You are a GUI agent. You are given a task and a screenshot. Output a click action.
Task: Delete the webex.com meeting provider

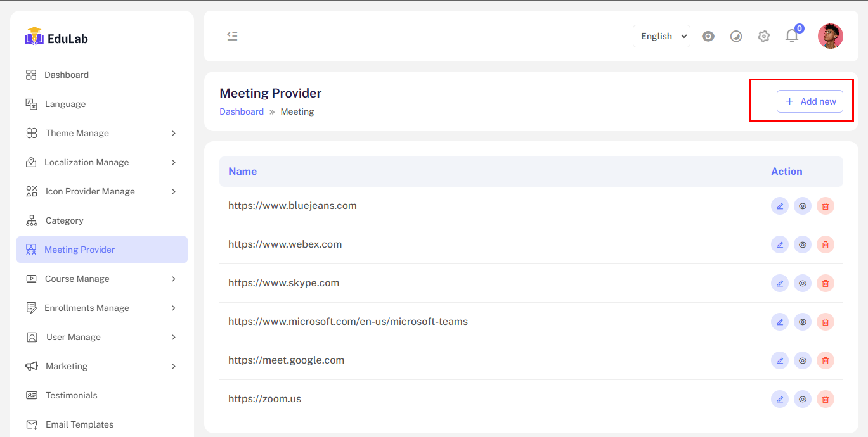(x=825, y=244)
